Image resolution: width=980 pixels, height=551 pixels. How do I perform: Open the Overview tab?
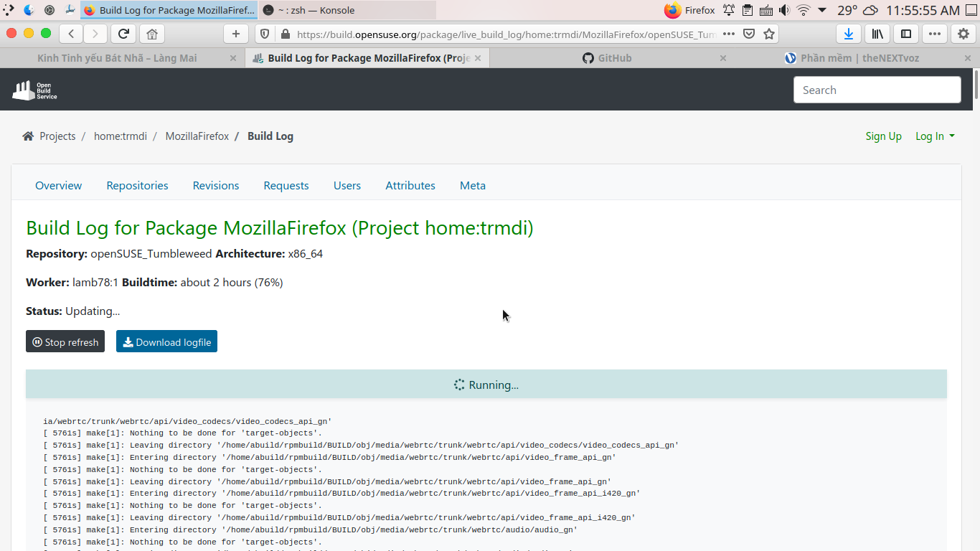(x=59, y=185)
